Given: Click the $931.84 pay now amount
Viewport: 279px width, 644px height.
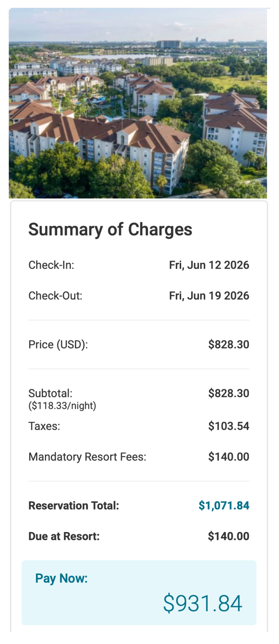Looking at the screenshot, I should click(203, 603).
